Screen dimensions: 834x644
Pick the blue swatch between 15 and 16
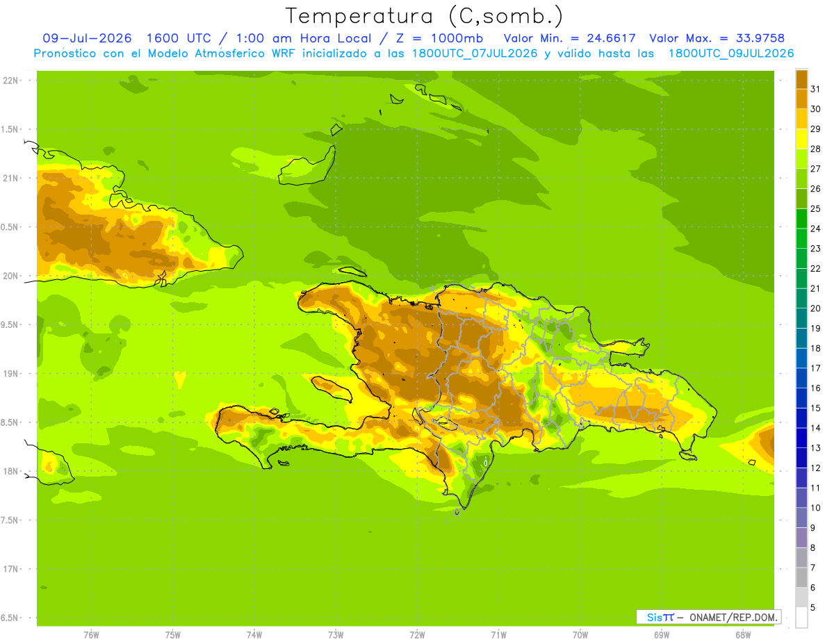pyautogui.click(x=801, y=398)
